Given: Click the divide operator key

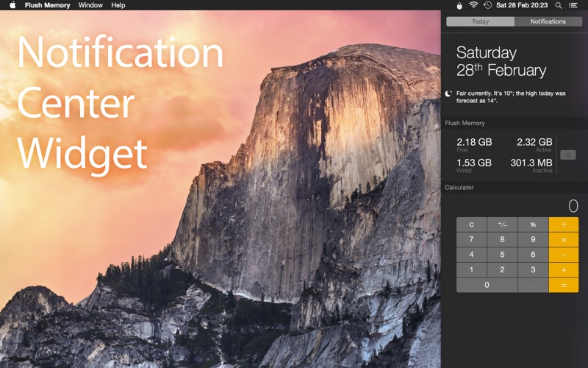Looking at the screenshot, I should pyautogui.click(x=564, y=224).
